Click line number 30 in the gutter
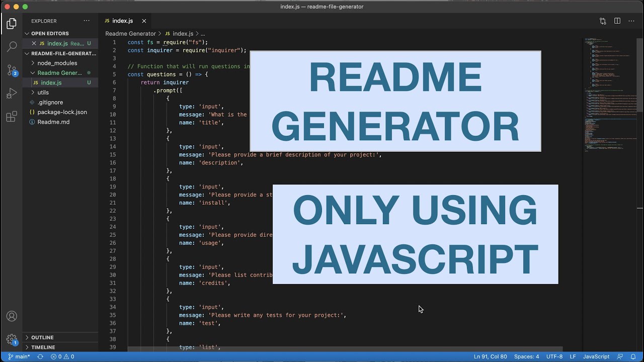This screenshot has width=644, height=362. pos(113,275)
